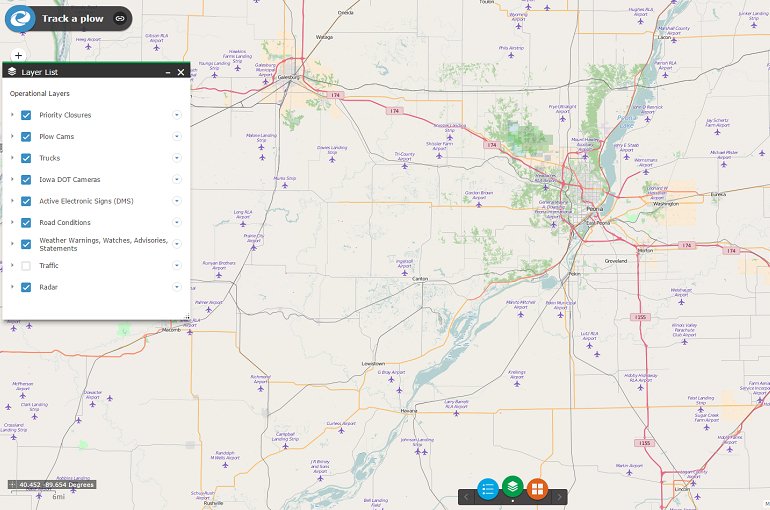Uncheck the Priority Closures layer

tap(26, 115)
